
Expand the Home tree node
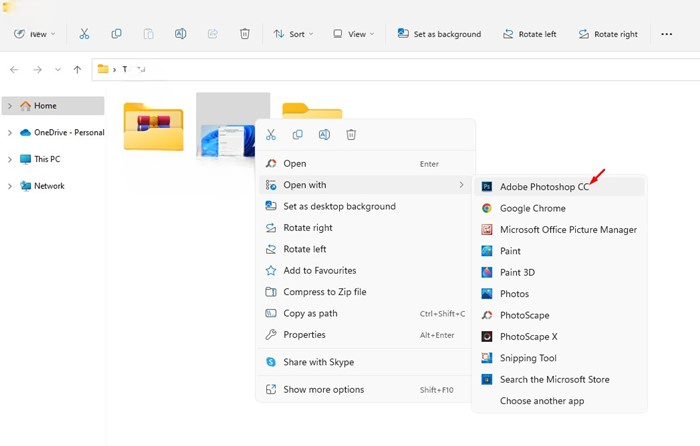(x=10, y=106)
